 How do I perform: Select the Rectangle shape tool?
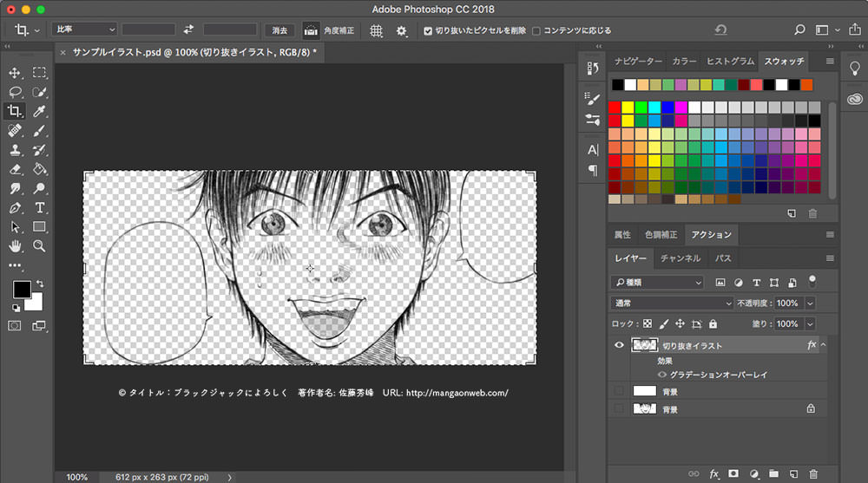pyautogui.click(x=39, y=227)
